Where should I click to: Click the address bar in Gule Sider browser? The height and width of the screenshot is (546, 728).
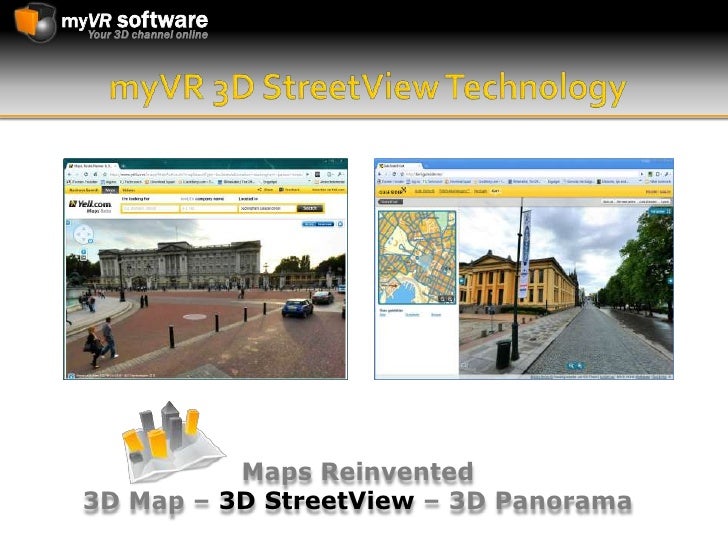[x=522, y=174]
